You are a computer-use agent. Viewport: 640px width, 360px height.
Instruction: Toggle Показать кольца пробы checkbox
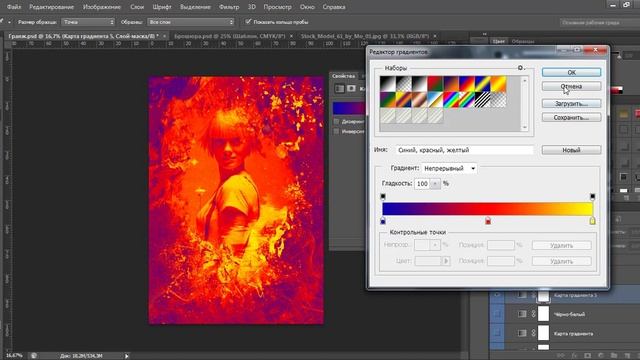pos(248,21)
